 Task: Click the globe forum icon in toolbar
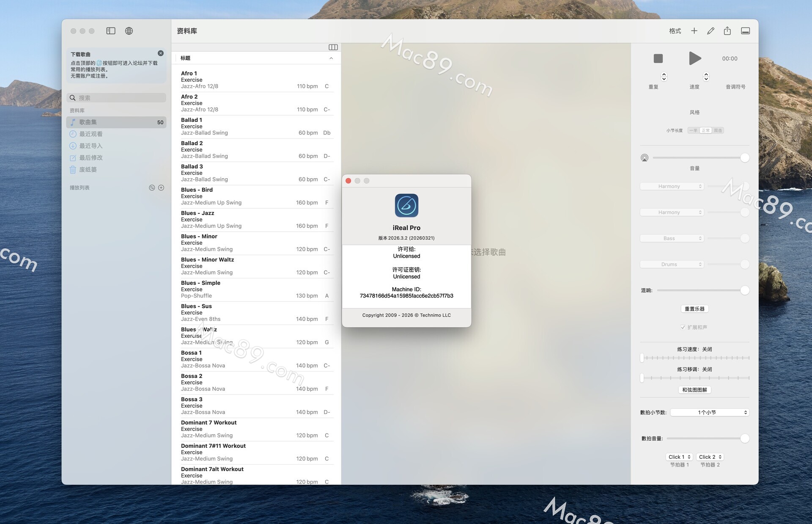point(129,31)
